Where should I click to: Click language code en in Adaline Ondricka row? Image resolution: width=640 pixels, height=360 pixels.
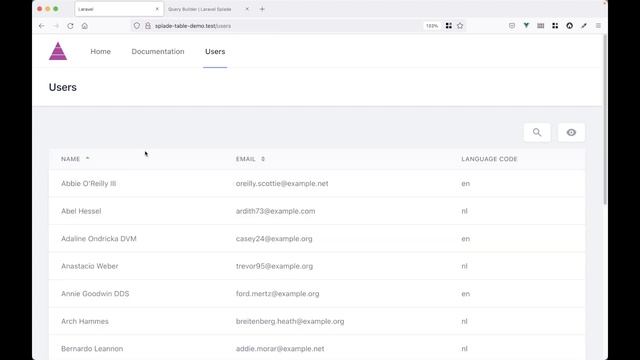pyautogui.click(x=466, y=239)
